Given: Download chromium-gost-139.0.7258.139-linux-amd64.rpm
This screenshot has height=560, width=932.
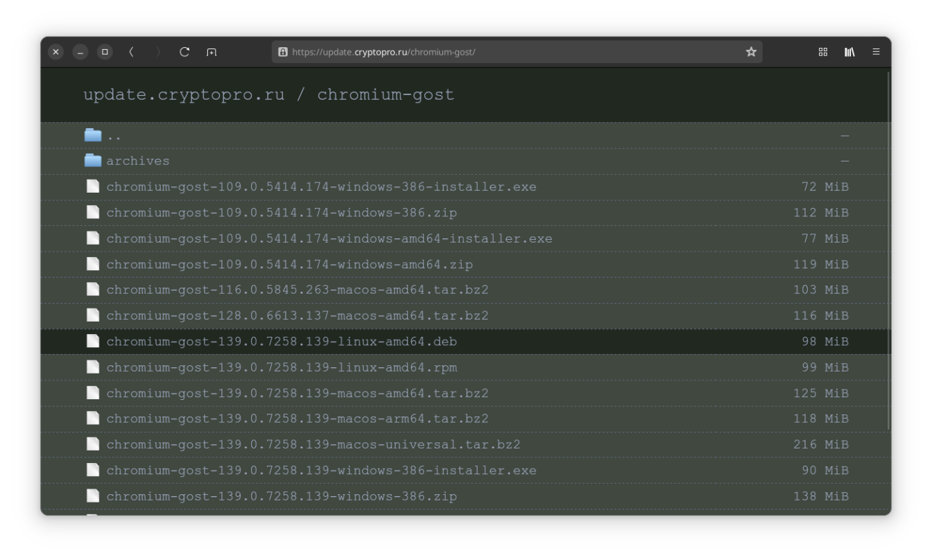Looking at the screenshot, I should [x=282, y=367].
